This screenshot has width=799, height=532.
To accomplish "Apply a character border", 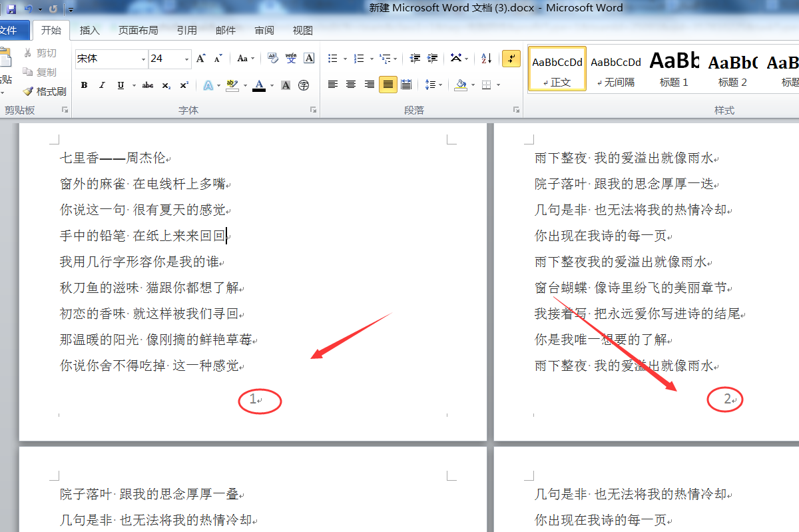I will coord(309,59).
